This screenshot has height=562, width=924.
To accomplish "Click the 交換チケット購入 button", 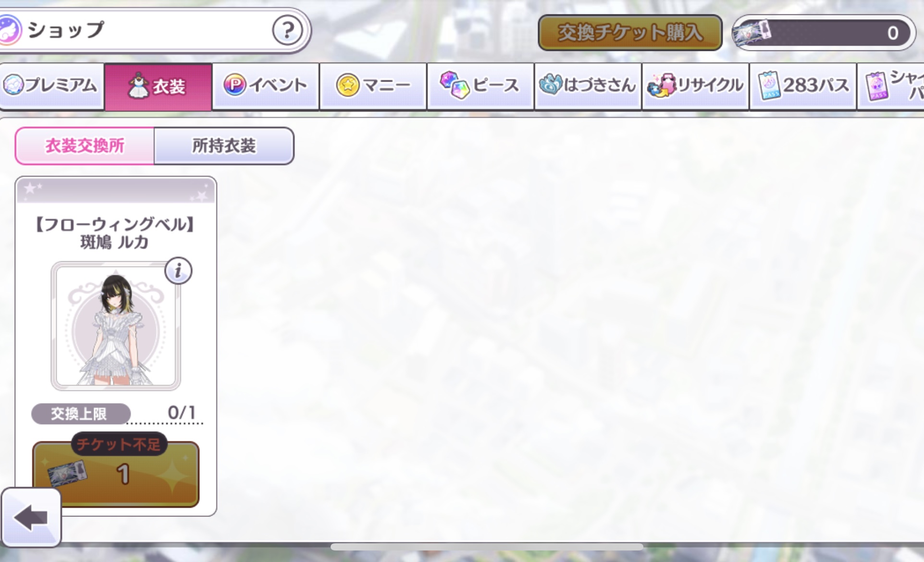I will (630, 33).
